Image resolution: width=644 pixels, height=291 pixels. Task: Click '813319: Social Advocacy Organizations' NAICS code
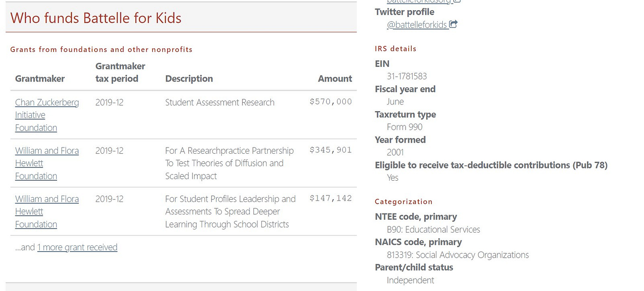pos(457,255)
